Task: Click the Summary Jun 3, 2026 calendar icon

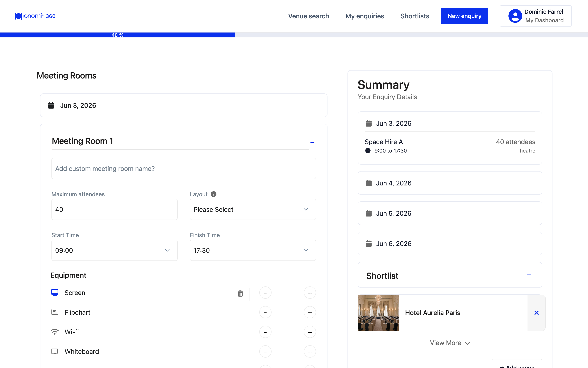Action: (369, 123)
